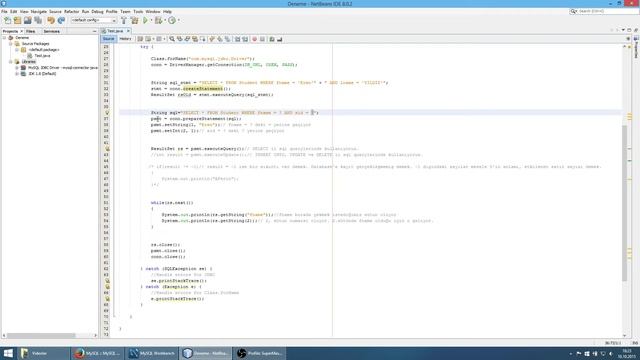Click the Profile Project clock icon

[x=172, y=20]
